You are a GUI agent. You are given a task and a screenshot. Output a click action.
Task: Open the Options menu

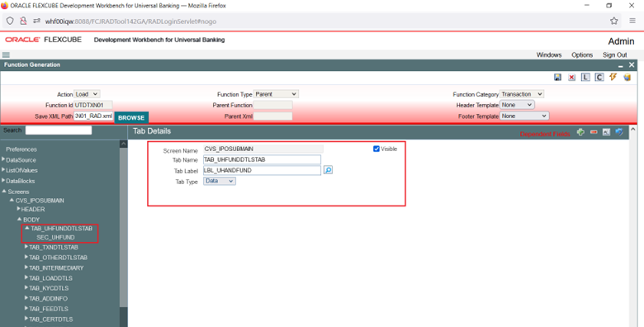point(582,54)
